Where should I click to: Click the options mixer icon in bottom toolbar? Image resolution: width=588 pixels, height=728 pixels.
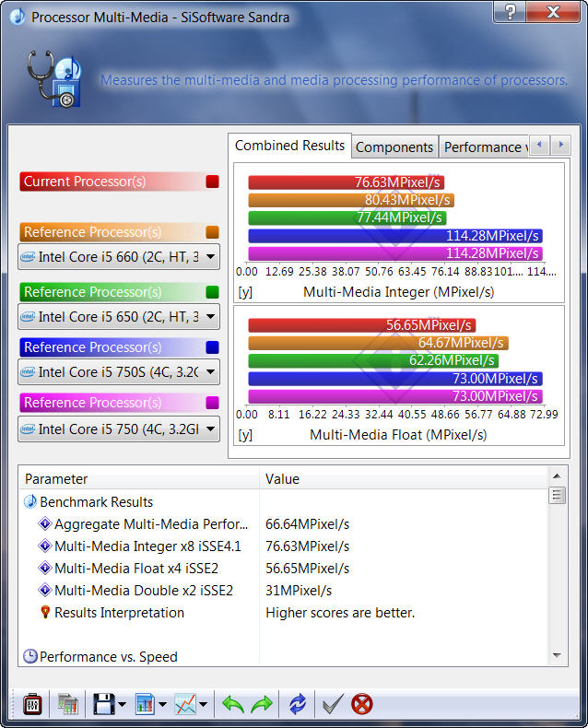(x=32, y=705)
